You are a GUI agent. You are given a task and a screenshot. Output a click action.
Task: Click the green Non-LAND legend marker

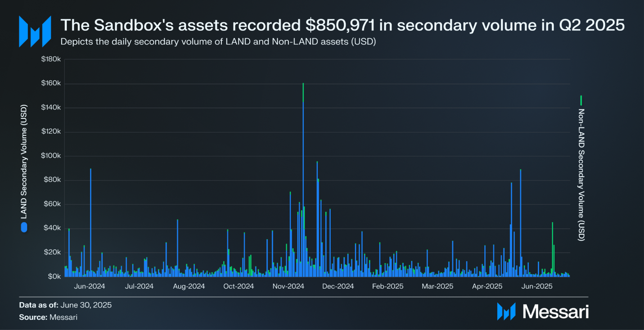click(x=581, y=100)
